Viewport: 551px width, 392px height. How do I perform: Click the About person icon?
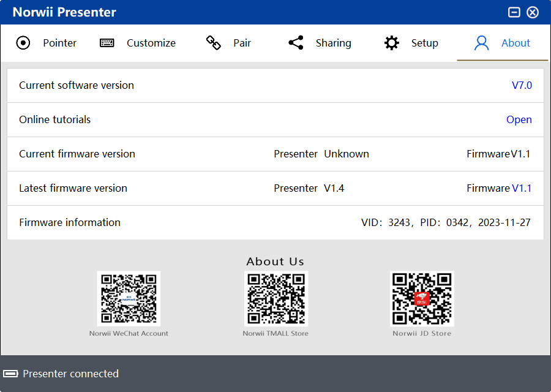(x=481, y=43)
